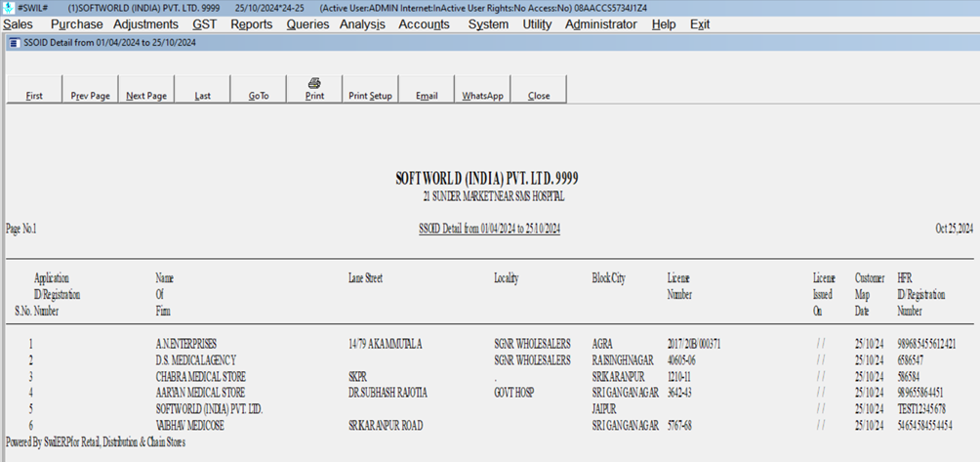This screenshot has width=980, height=462.
Task: Click the SWIL app icon in the title bar
Action: point(8,8)
